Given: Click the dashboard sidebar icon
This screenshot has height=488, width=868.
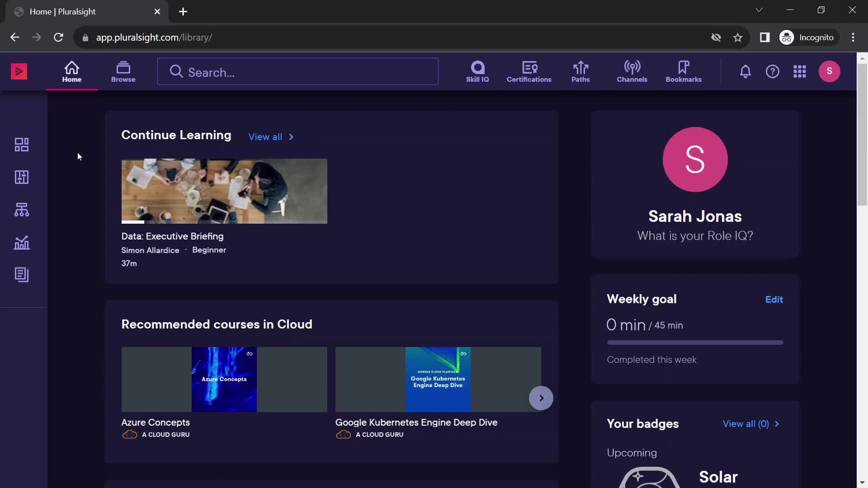Looking at the screenshot, I should click(x=22, y=145).
